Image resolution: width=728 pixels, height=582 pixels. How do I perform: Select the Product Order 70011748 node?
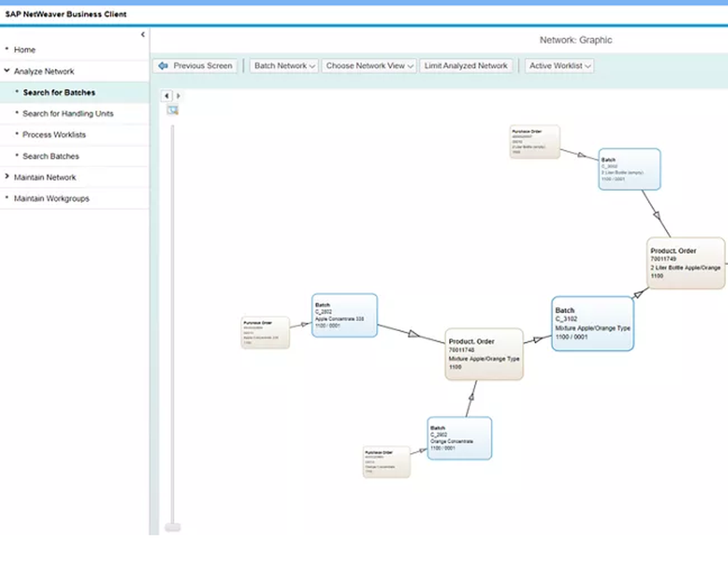pyautogui.click(x=483, y=354)
